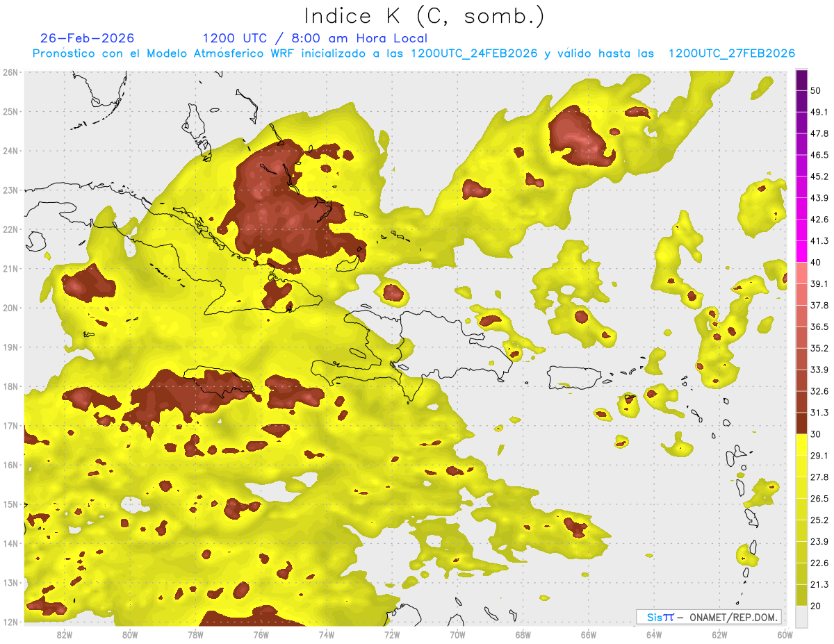Viewport: 834px width, 644px height.
Task: Click the legend value '39.1'
Action: click(819, 284)
